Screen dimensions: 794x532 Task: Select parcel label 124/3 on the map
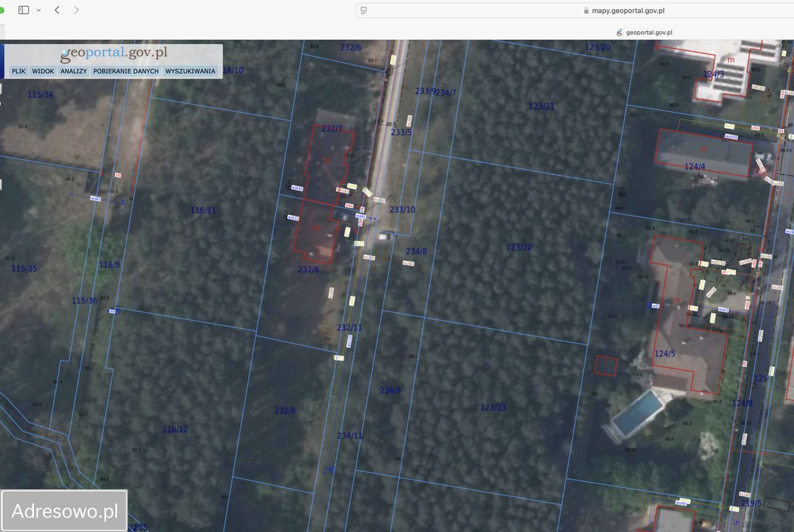tap(713, 74)
